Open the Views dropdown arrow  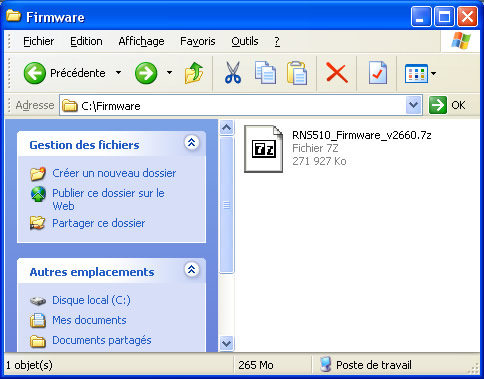point(433,73)
